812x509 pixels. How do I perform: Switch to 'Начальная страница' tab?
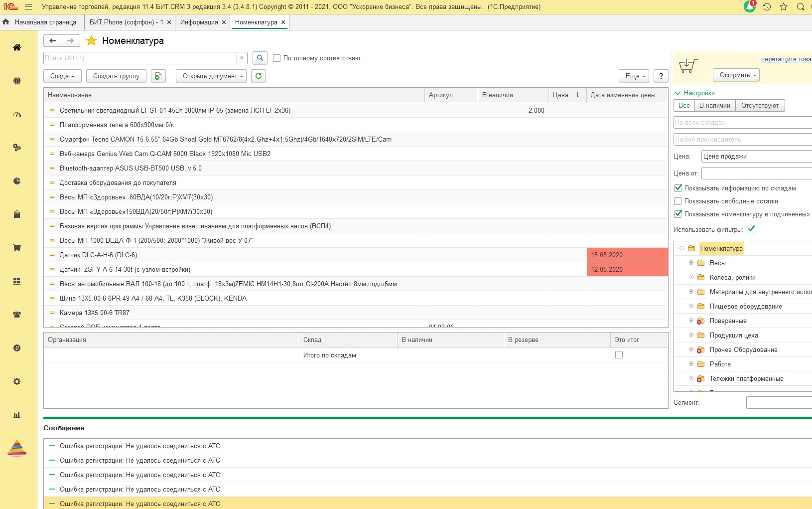45,22
